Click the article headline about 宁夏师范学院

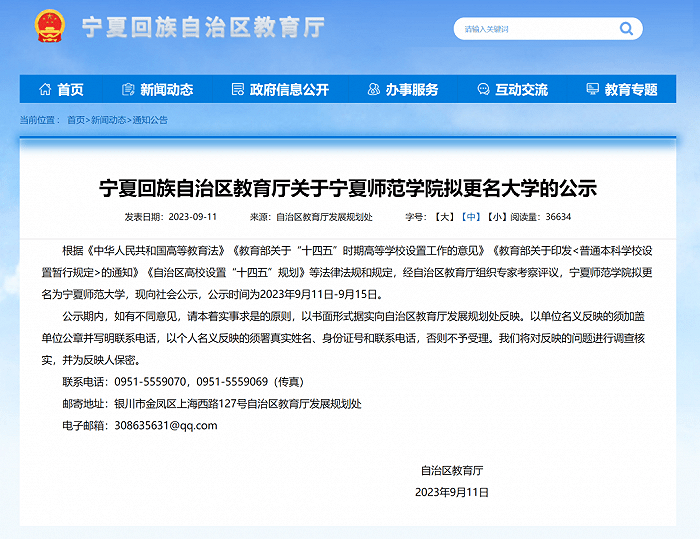(x=348, y=188)
